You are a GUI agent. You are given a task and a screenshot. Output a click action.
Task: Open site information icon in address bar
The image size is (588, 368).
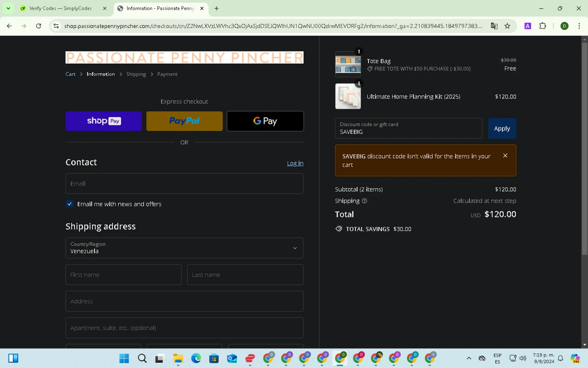click(56, 26)
